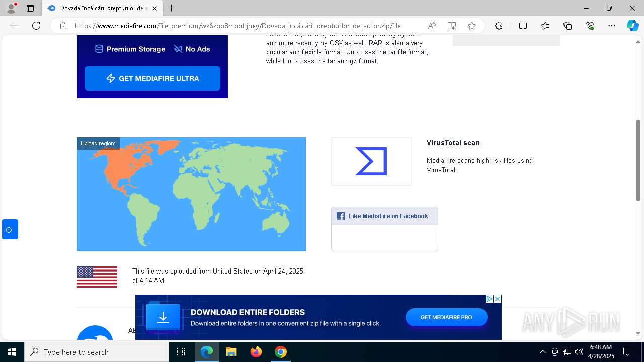Close the Download Entire Folders ad
Screen dimensions: 644x362
pyautogui.click(x=497, y=299)
